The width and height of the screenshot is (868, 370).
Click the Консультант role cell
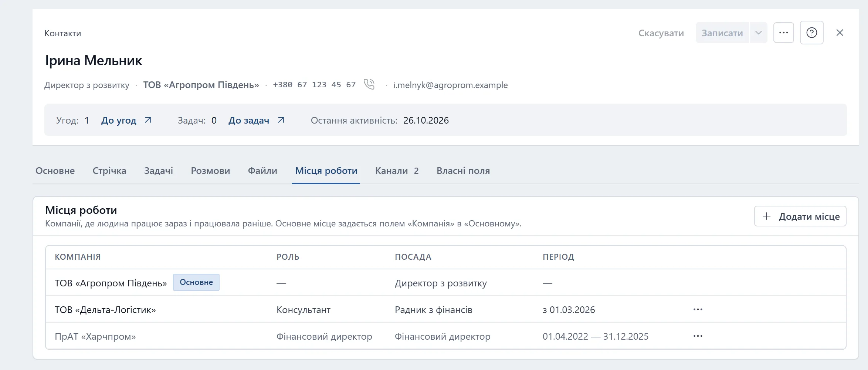click(x=303, y=310)
